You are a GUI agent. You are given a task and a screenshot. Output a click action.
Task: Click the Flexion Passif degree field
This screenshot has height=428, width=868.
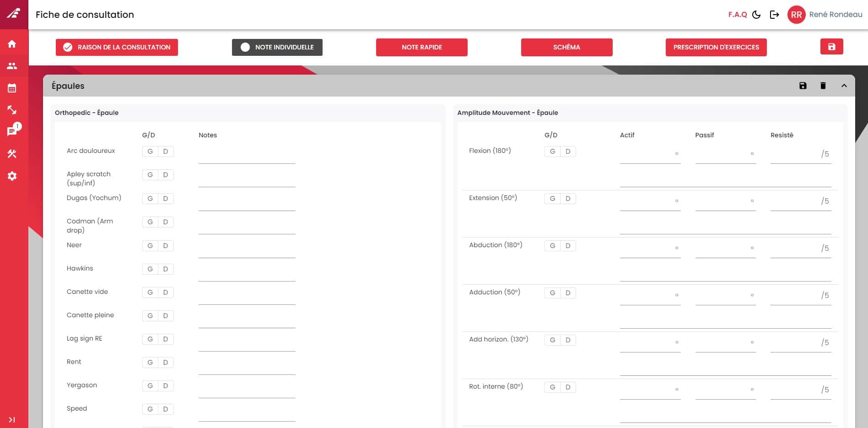coord(725,155)
